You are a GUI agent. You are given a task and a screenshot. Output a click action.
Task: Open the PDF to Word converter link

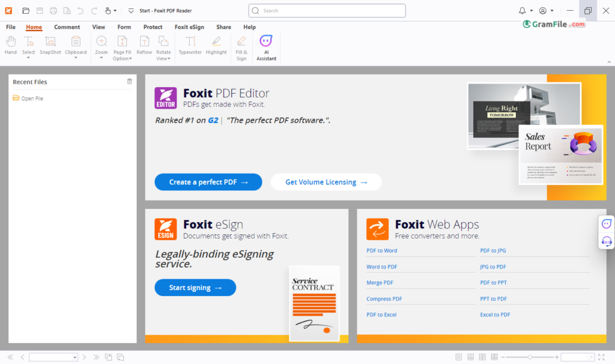click(x=381, y=250)
